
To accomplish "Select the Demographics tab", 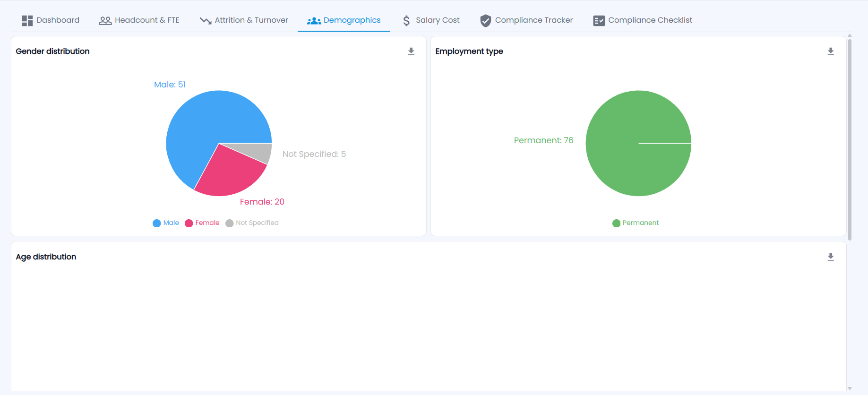I will (x=344, y=20).
